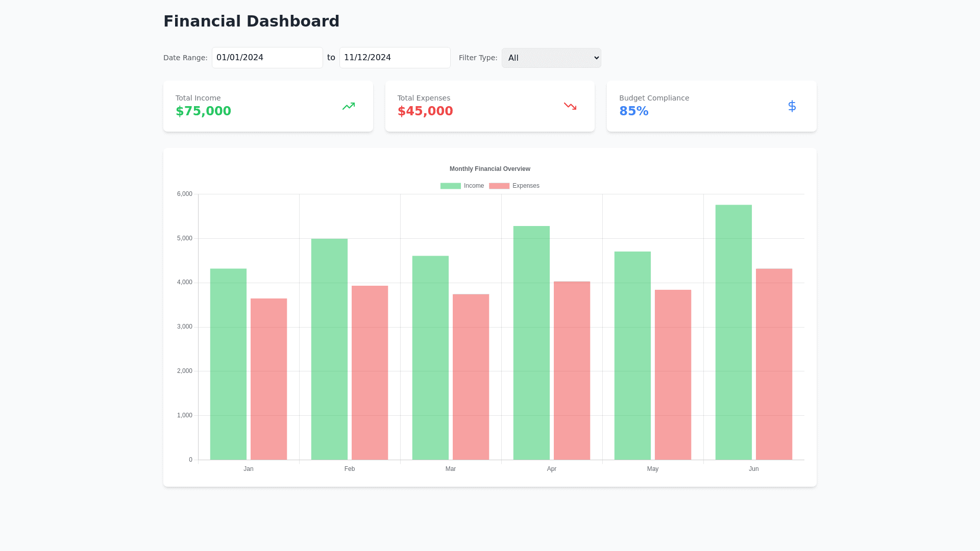
Task: Click the March expenses bar
Action: (471, 377)
